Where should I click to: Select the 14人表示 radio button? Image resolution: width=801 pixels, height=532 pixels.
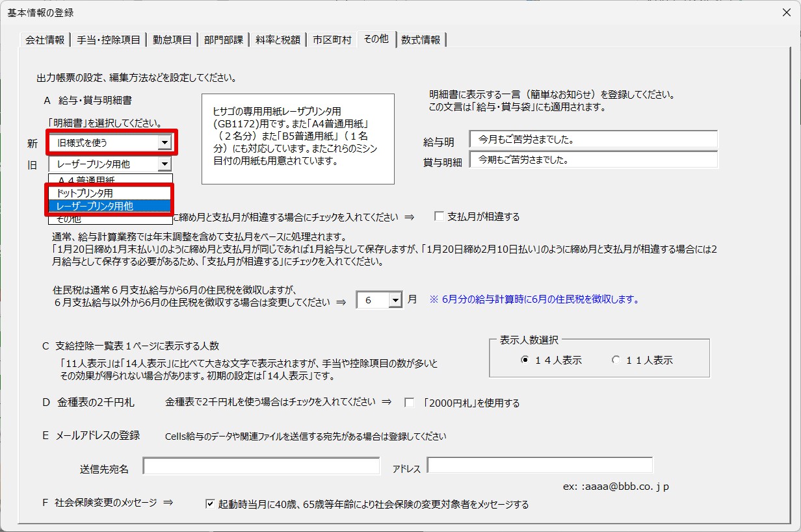point(525,360)
